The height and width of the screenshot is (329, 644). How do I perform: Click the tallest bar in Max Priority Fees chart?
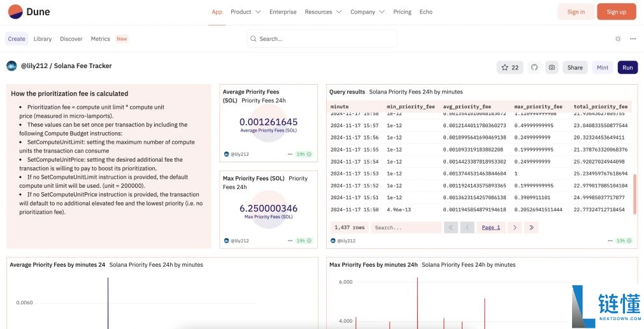(x=417, y=303)
